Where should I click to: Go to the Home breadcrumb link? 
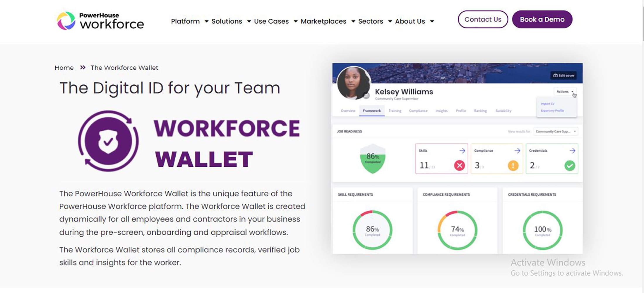pyautogui.click(x=64, y=68)
